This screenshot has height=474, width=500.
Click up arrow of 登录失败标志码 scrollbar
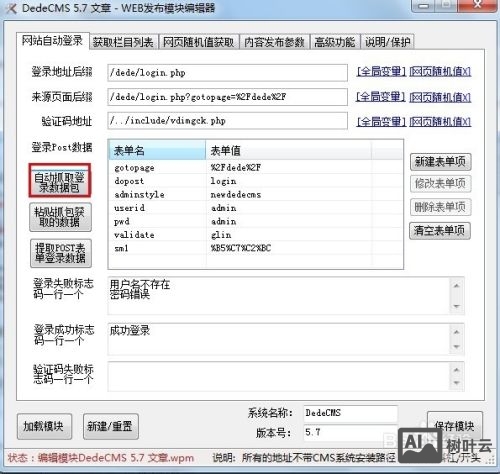click(x=457, y=286)
